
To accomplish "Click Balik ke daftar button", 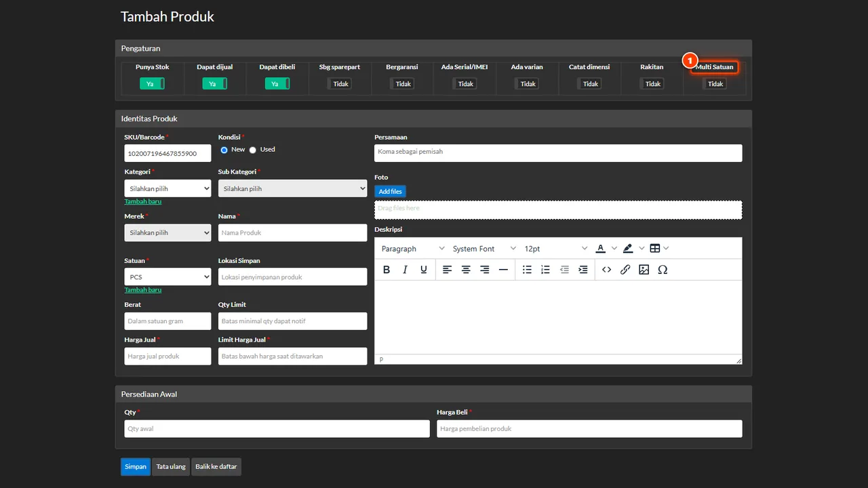I will pos(216,466).
